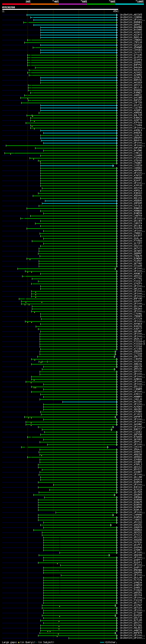Select the UniRef100_C5FTD5 entry

click(131, 103)
